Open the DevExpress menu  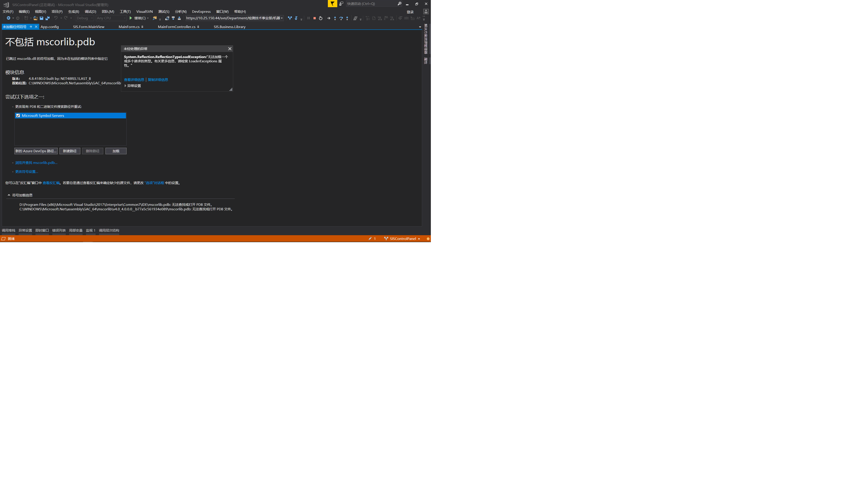click(x=201, y=11)
